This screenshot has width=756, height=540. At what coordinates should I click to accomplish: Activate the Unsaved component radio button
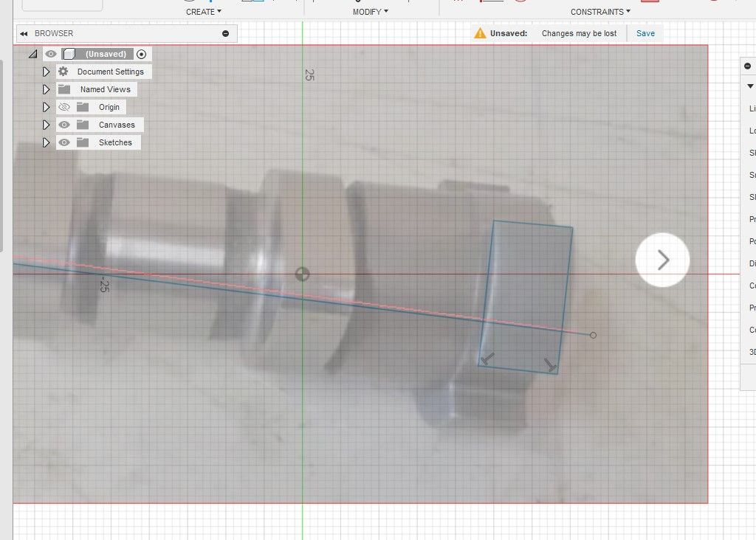coord(141,55)
